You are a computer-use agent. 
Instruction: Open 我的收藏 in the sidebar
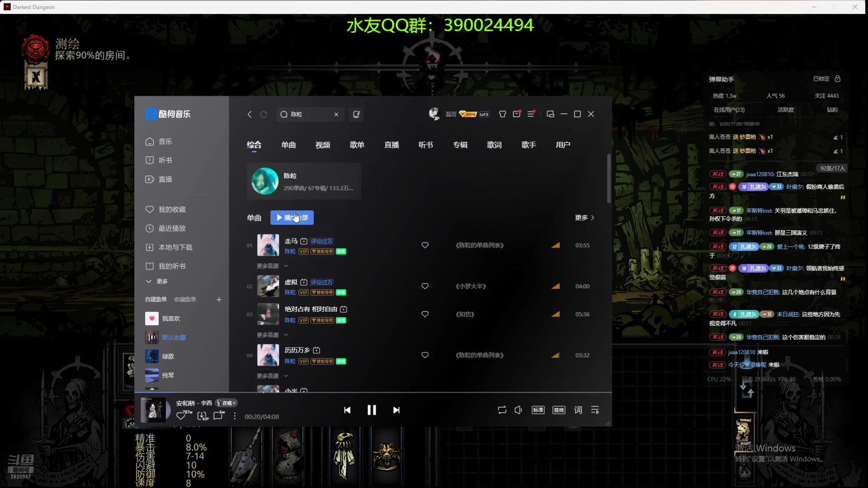[x=165, y=210]
